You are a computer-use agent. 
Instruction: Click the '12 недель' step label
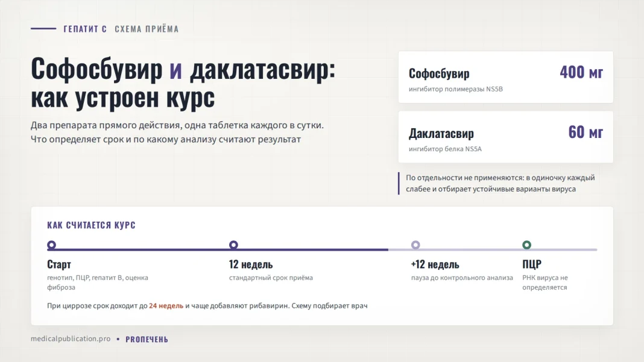251,264
